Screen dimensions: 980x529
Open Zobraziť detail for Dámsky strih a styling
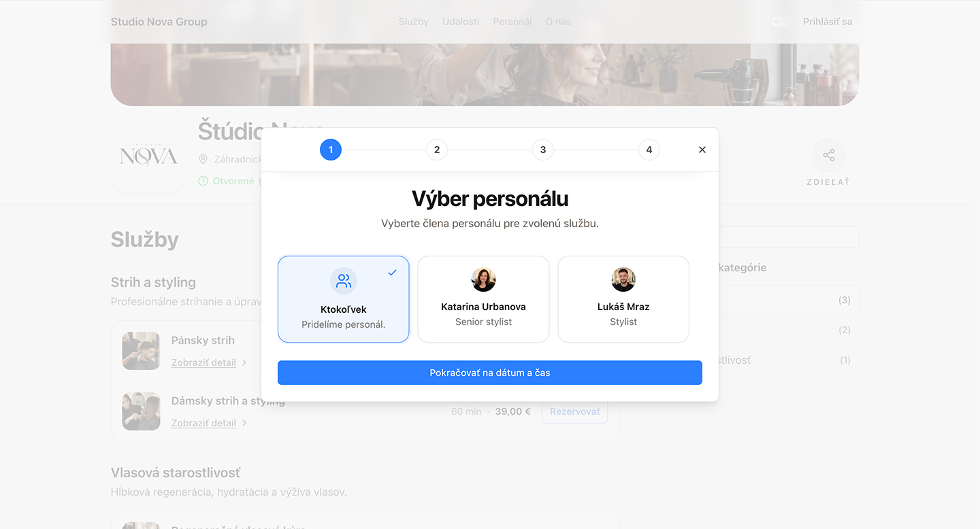point(203,423)
